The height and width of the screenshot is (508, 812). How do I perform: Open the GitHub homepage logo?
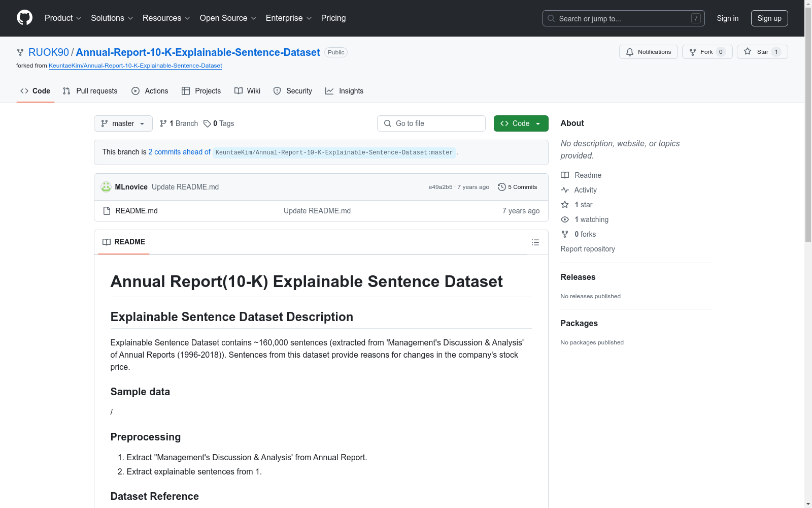[x=24, y=18]
